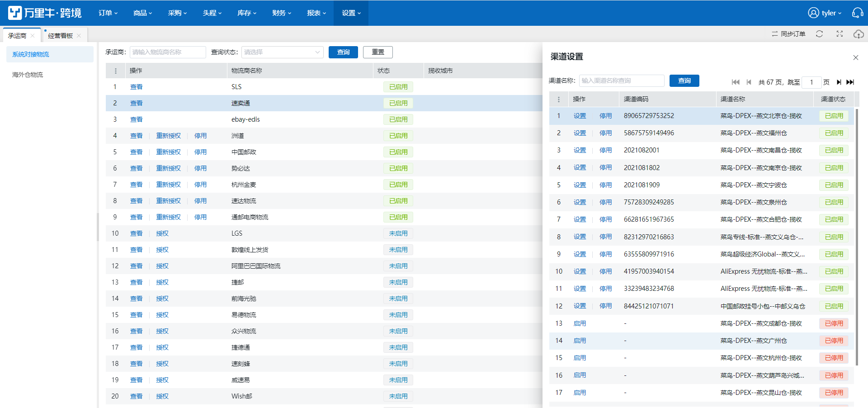
Task: Click 停用 for channel 58675759149496
Action: [x=605, y=133]
